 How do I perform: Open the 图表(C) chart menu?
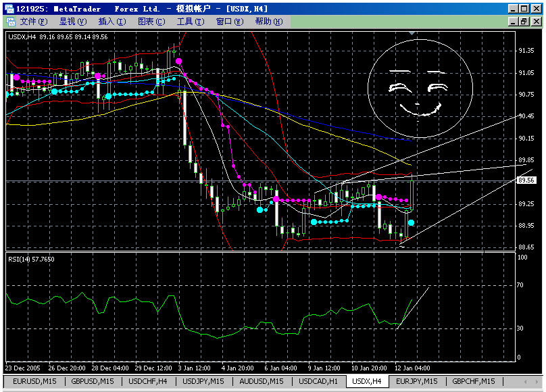151,22
